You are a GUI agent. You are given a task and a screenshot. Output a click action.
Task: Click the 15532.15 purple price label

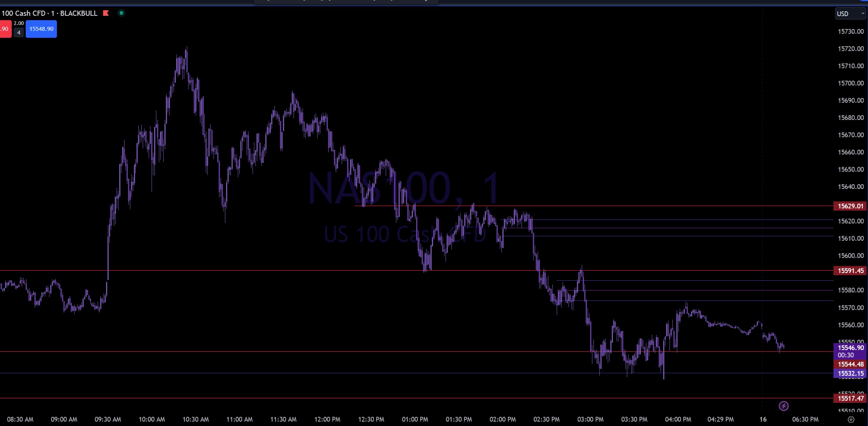pyautogui.click(x=850, y=374)
